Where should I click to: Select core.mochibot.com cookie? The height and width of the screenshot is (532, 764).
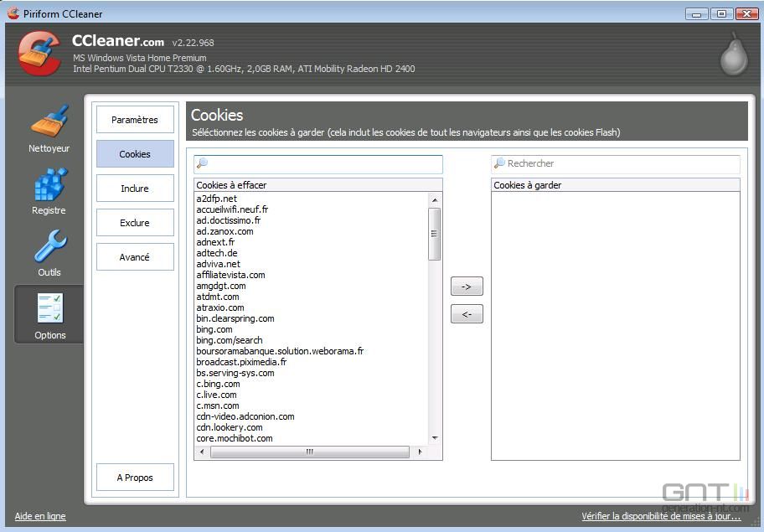point(235,438)
